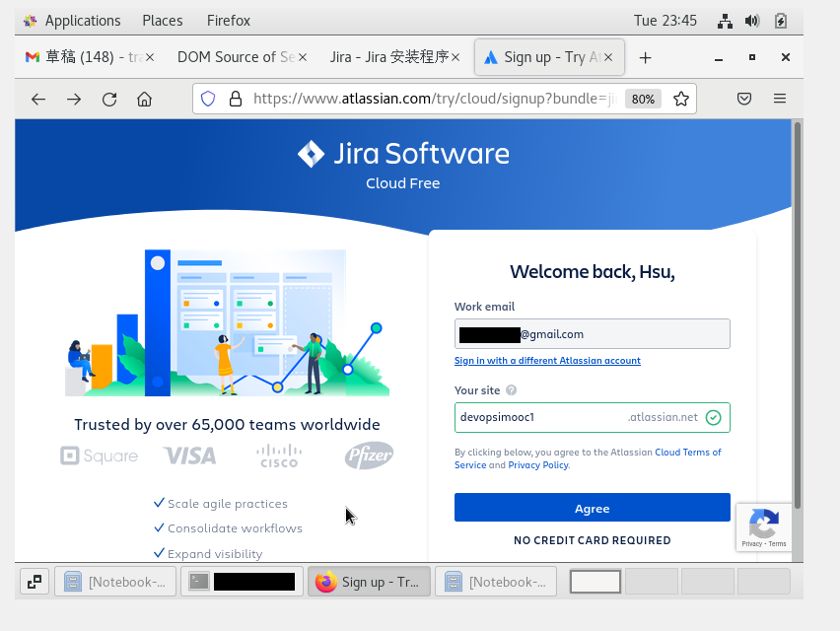Image resolution: width=840 pixels, height=631 pixels.
Task: Sign in with a different Atlassian account
Action: point(547,361)
